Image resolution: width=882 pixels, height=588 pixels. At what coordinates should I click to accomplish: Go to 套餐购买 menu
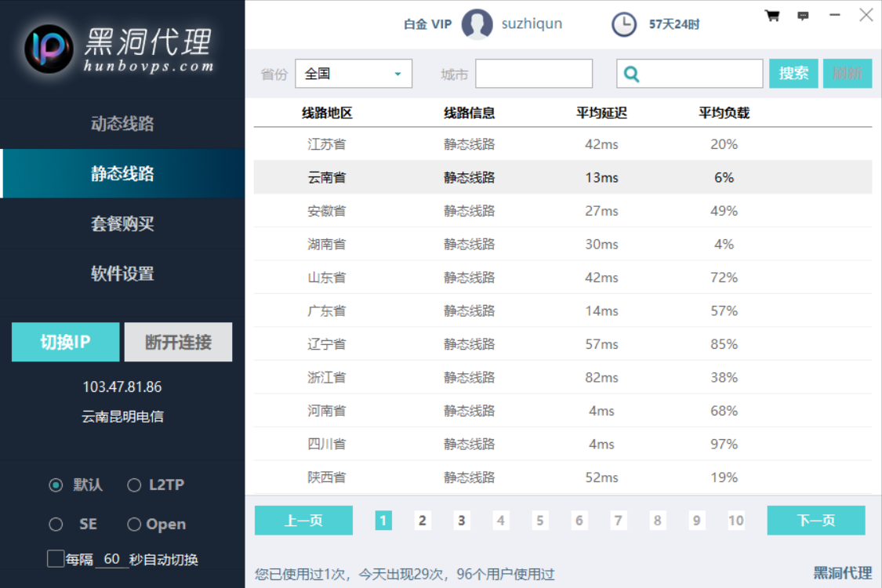click(x=122, y=224)
